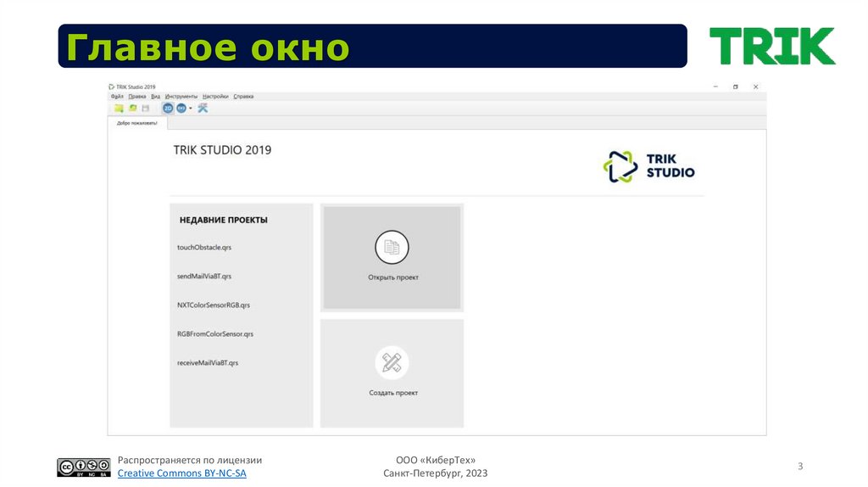Screen dimensions: 868x487
Task: Open the Инструменты menu
Action: pos(181,97)
